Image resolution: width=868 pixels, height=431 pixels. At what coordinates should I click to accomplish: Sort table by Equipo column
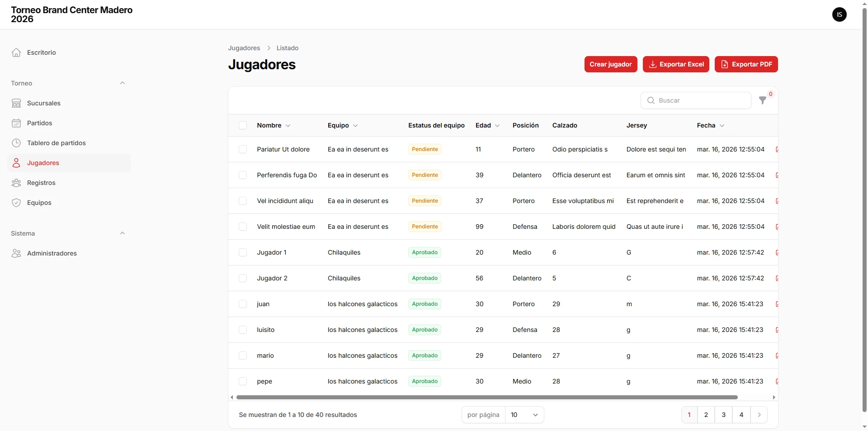point(343,125)
